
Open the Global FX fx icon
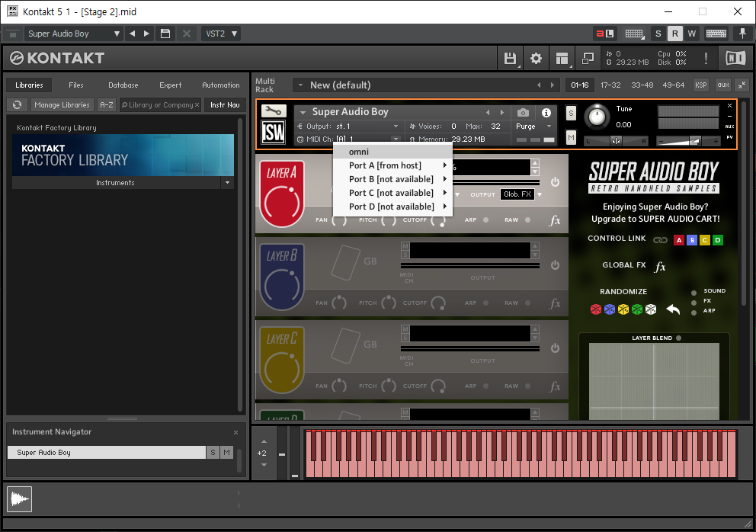660,266
